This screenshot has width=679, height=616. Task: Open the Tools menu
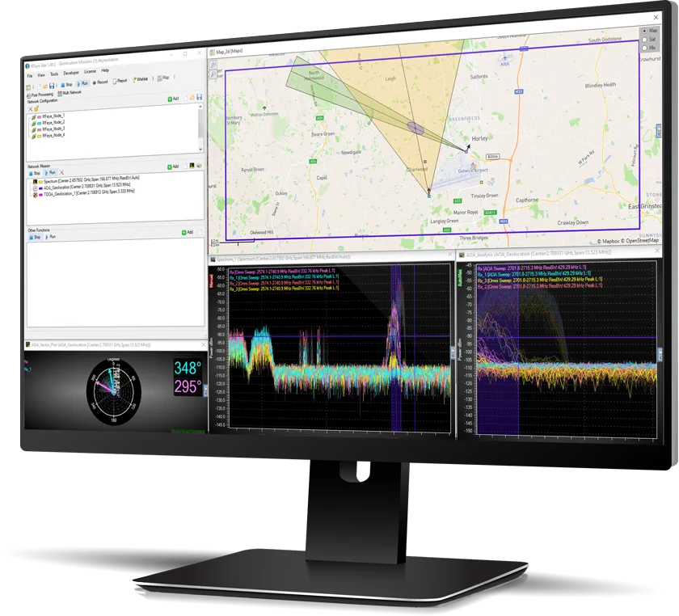pos(54,74)
